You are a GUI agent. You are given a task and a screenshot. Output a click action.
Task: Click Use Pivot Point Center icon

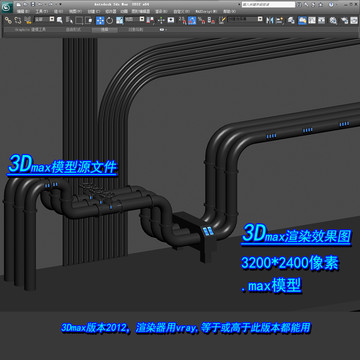(x=151, y=20)
